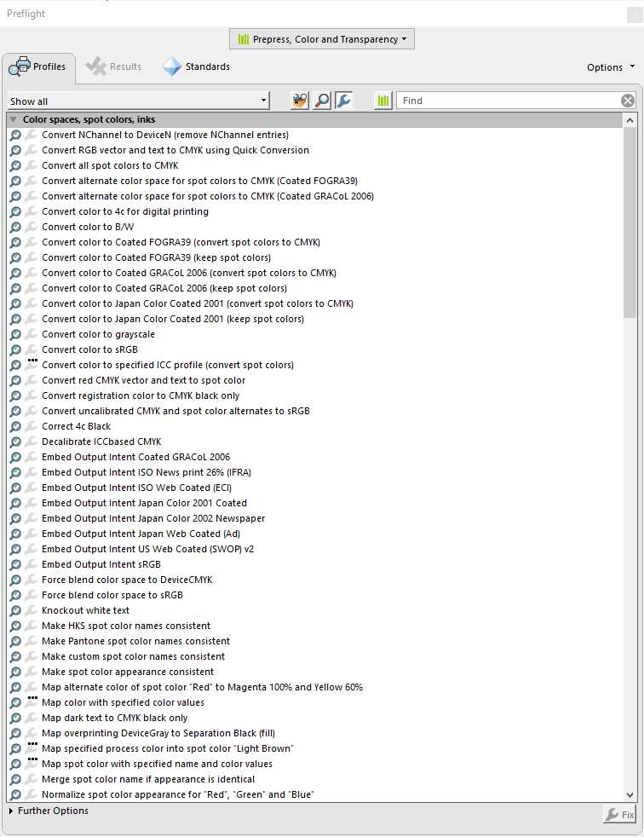Select Make HKS spot color names consistent
This screenshot has width=644, height=837.
[x=126, y=626]
